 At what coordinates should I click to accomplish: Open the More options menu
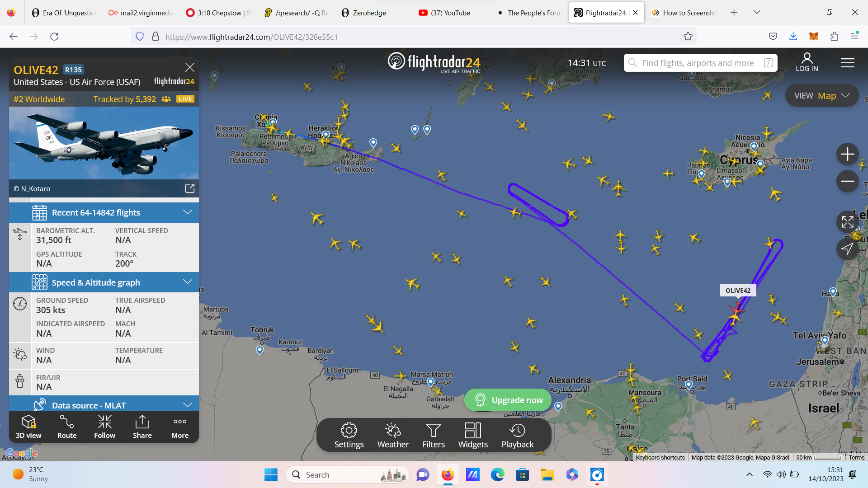point(180,427)
